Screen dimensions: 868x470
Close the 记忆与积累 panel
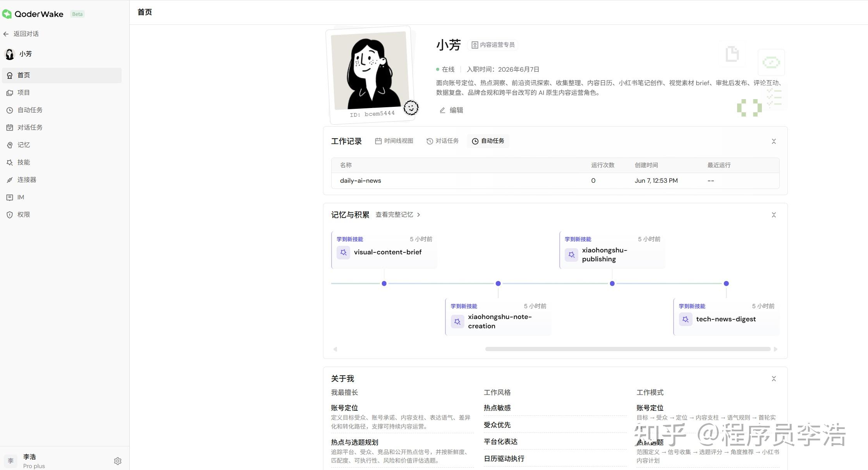pos(773,215)
